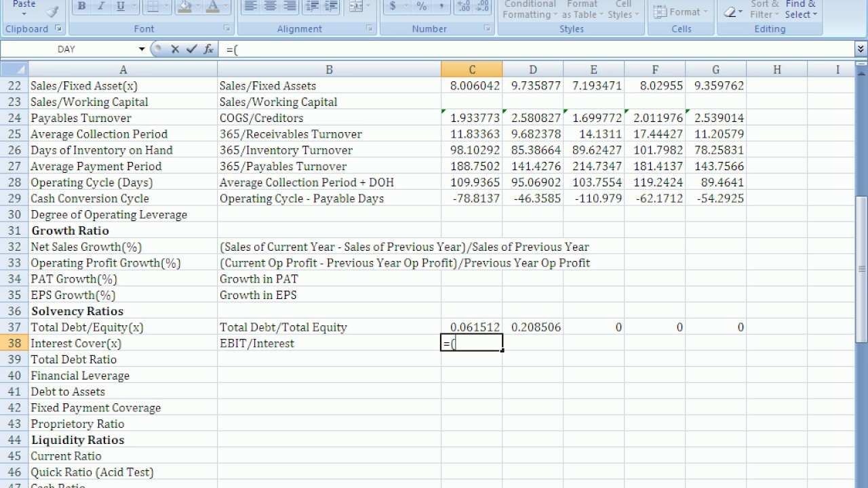Align text right
The width and height of the screenshot is (868, 488).
[290, 7]
